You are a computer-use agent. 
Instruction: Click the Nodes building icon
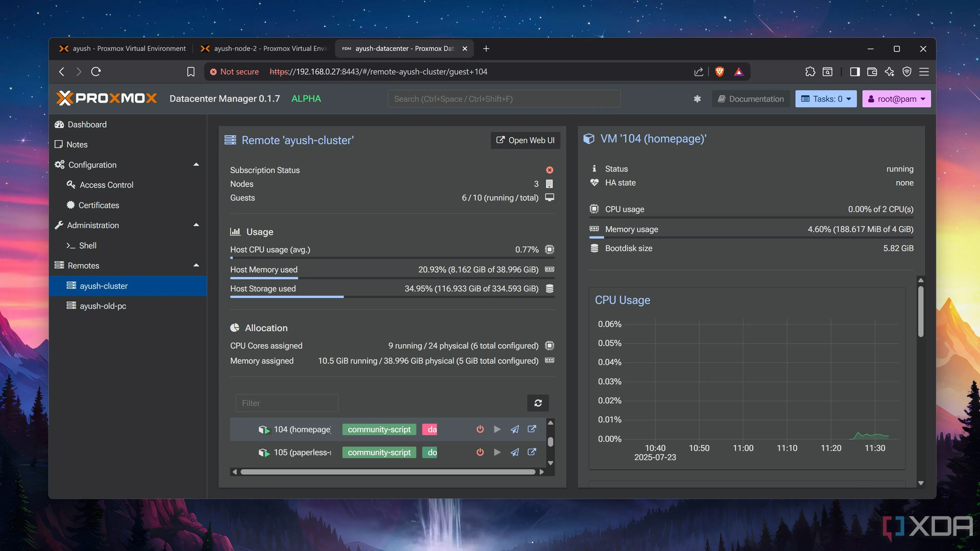click(x=549, y=184)
